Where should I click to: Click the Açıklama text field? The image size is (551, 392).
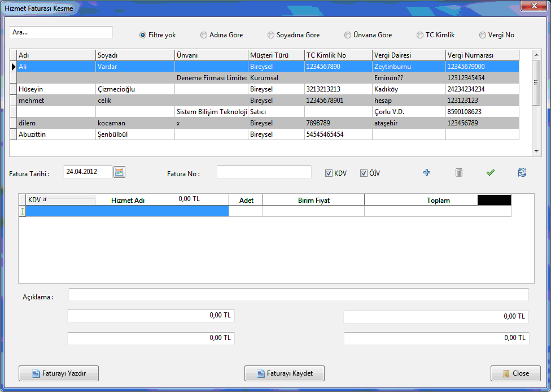[x=298, y=295]
